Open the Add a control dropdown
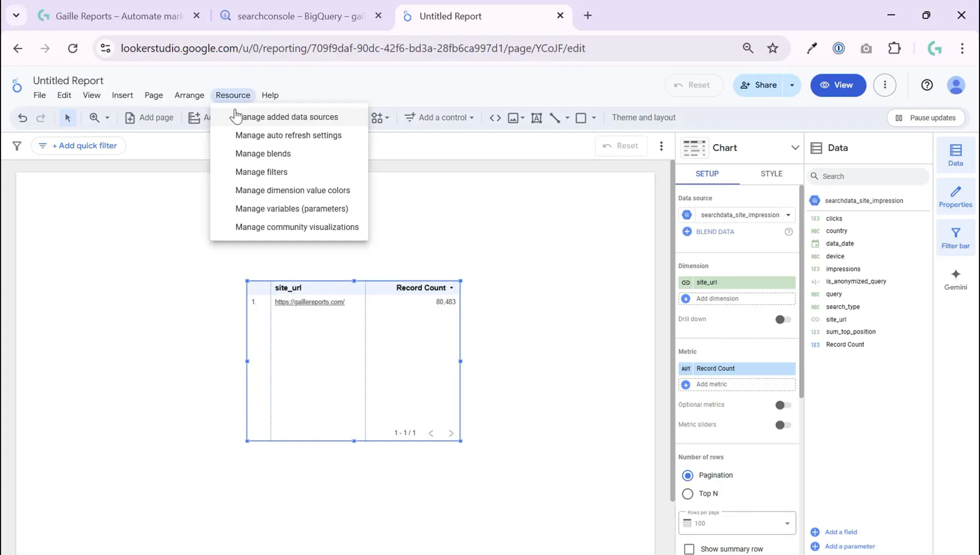The width and height of the screenshot is (980, 555). click(439, 118)
